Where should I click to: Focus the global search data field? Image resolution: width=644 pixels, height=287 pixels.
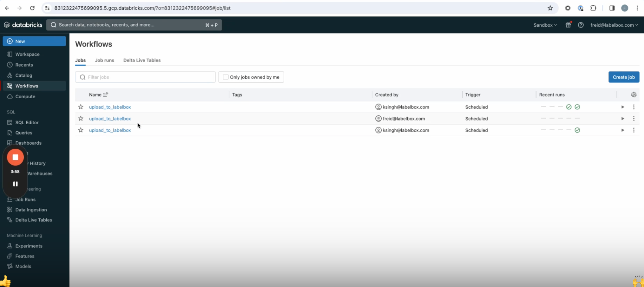[134, 25]
